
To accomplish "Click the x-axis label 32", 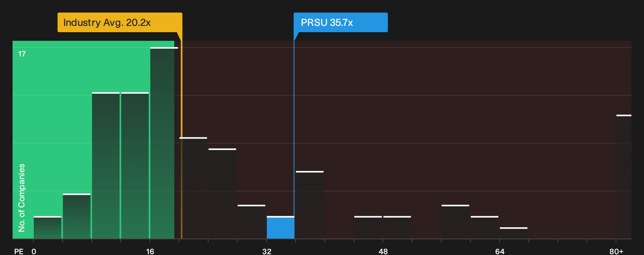I will (267, 251).
